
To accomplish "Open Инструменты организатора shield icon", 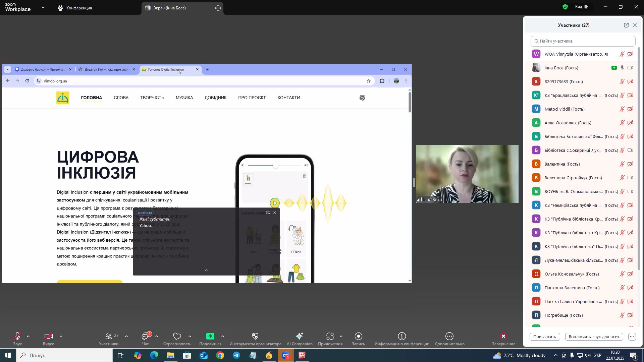I will coord(255,339).
